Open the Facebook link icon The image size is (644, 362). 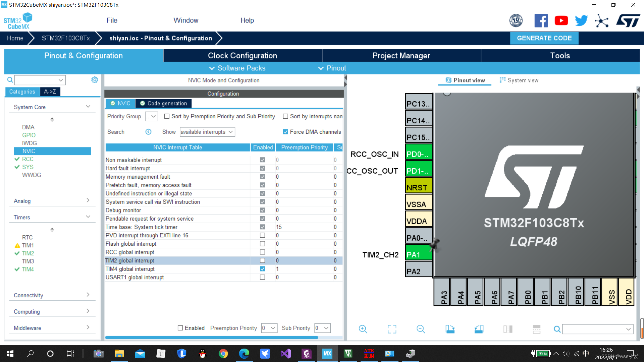[541, 21]
